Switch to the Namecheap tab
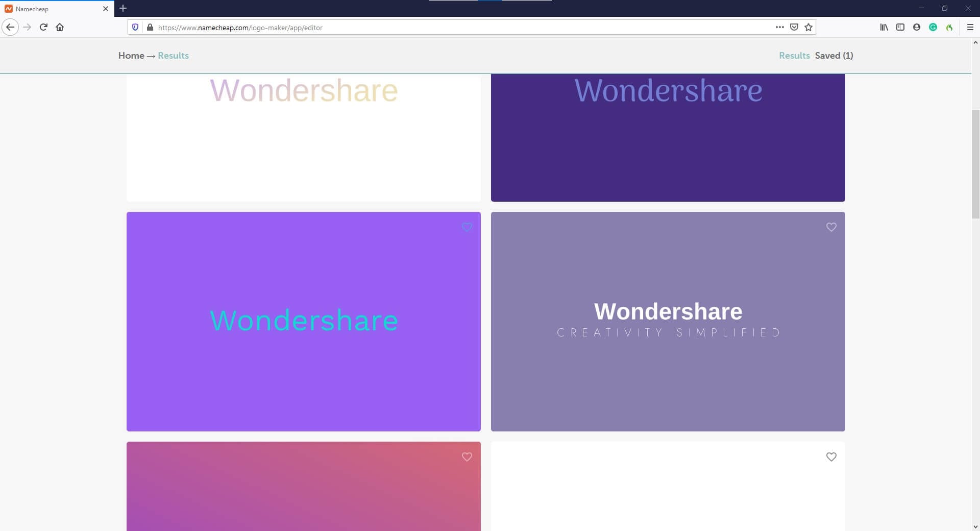980x531 pixels. (x=57, y=9)
